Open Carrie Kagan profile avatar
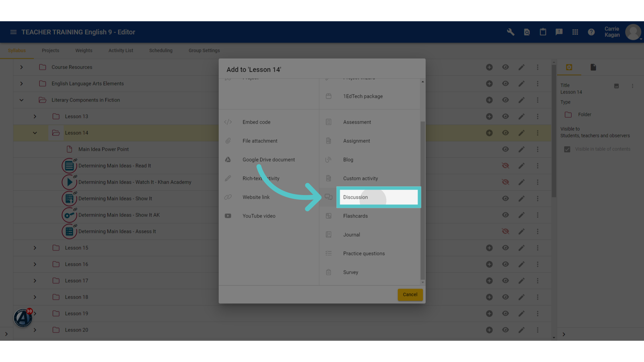 pyautogui.click(x=633, y=32)
